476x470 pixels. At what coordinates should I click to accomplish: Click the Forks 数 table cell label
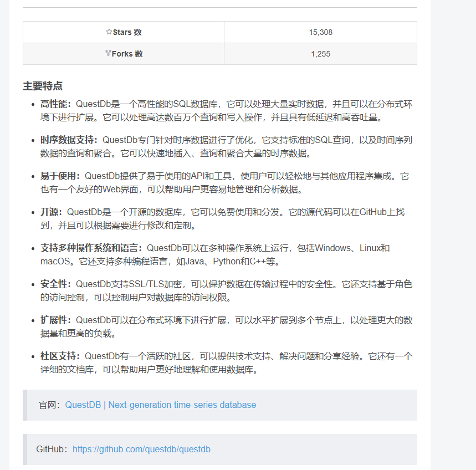tap(127, 54)
